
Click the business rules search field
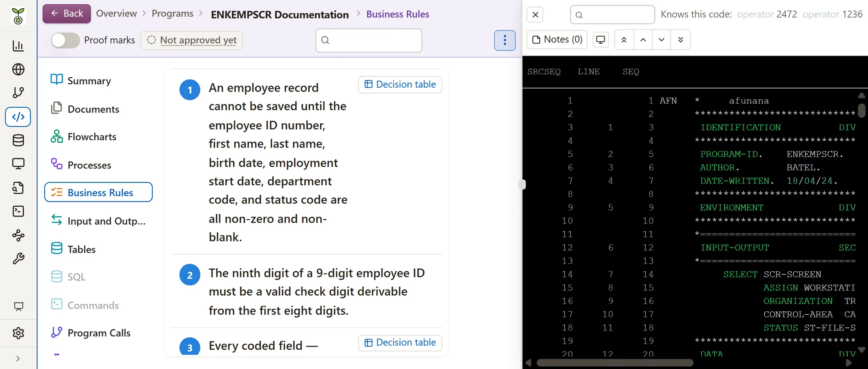369,40
